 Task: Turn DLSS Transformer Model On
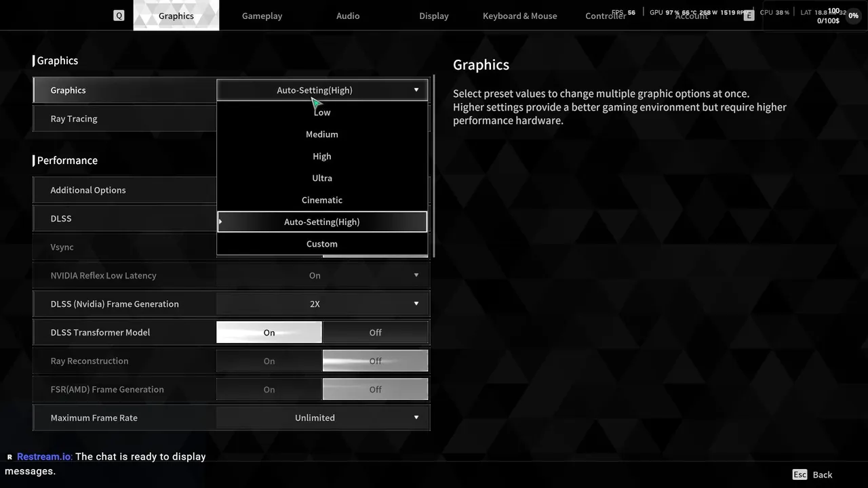pos(269,332)
